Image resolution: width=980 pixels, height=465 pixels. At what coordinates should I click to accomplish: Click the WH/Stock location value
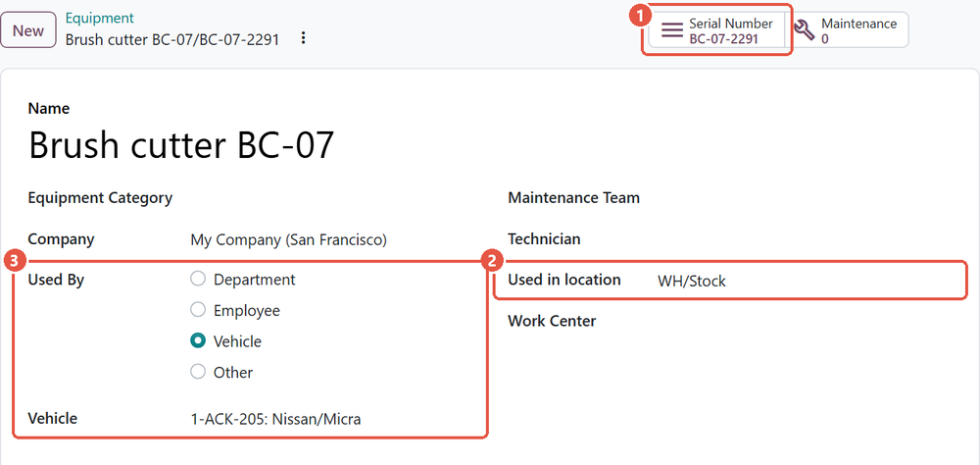pos(691,281)
